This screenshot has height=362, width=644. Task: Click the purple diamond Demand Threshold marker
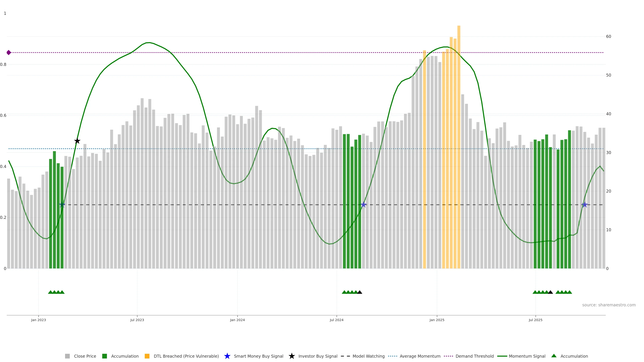click(9, 52)
